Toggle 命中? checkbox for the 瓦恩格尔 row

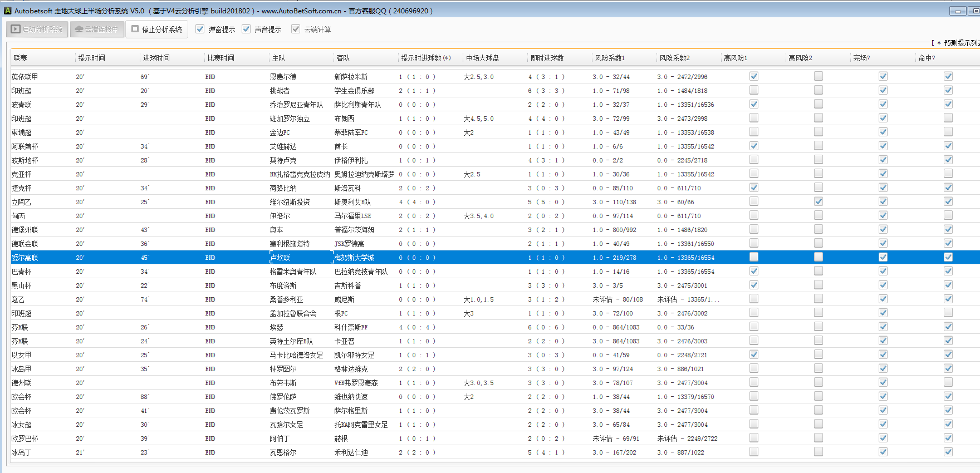948,452
